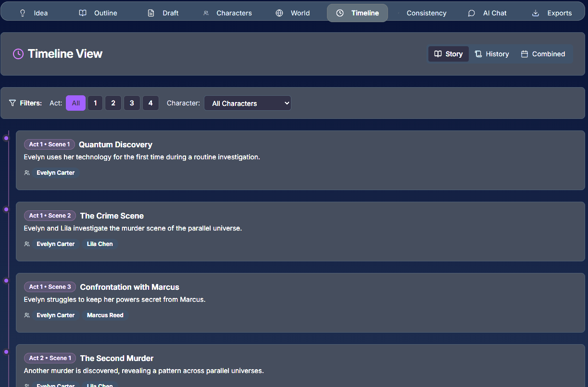
Task: Switch timeline to History mode
Action: pos(492,54)
